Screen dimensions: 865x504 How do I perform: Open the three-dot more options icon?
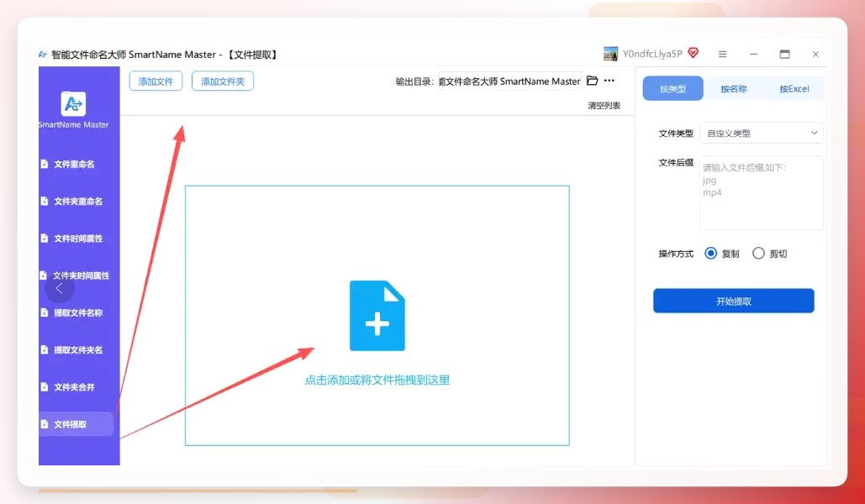[609, 81]
